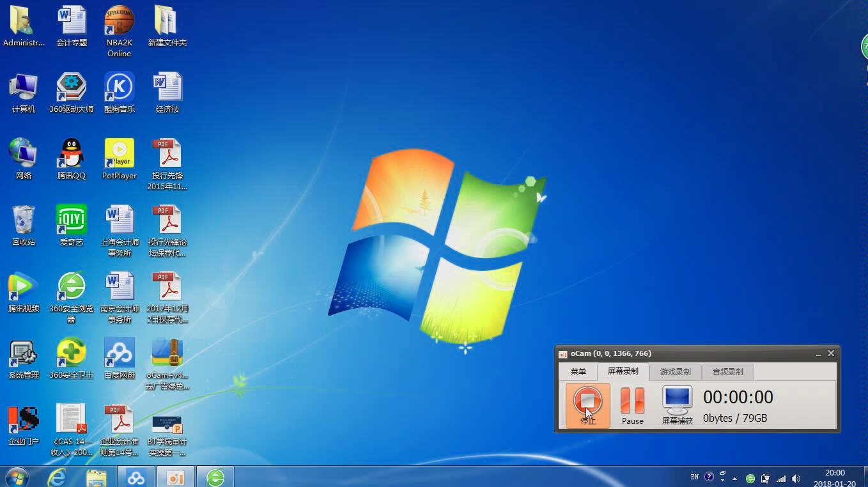Viewport: 868px width, 487px height.
Task: Open the Windows Start menu
Action: pos(16,477)
